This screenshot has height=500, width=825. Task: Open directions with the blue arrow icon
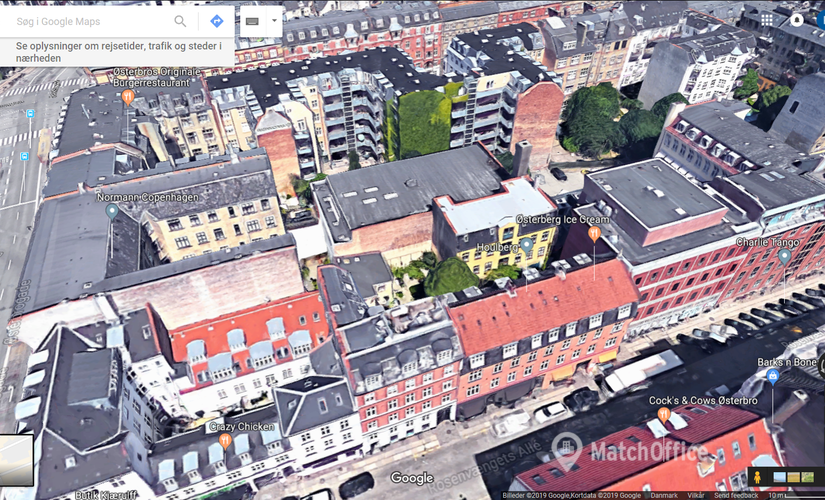click(216, 21)
